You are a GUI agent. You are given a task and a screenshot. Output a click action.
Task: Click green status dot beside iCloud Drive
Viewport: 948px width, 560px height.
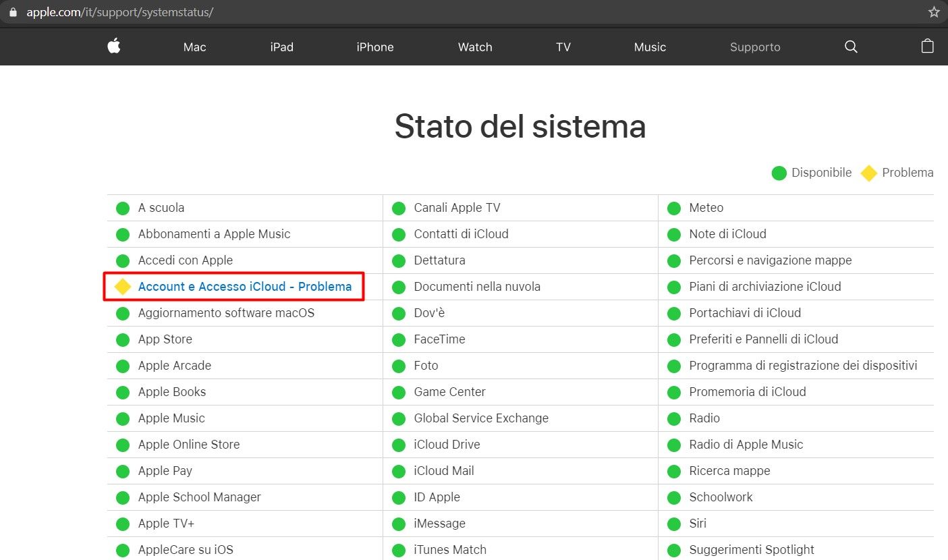[x=398, y=445]
